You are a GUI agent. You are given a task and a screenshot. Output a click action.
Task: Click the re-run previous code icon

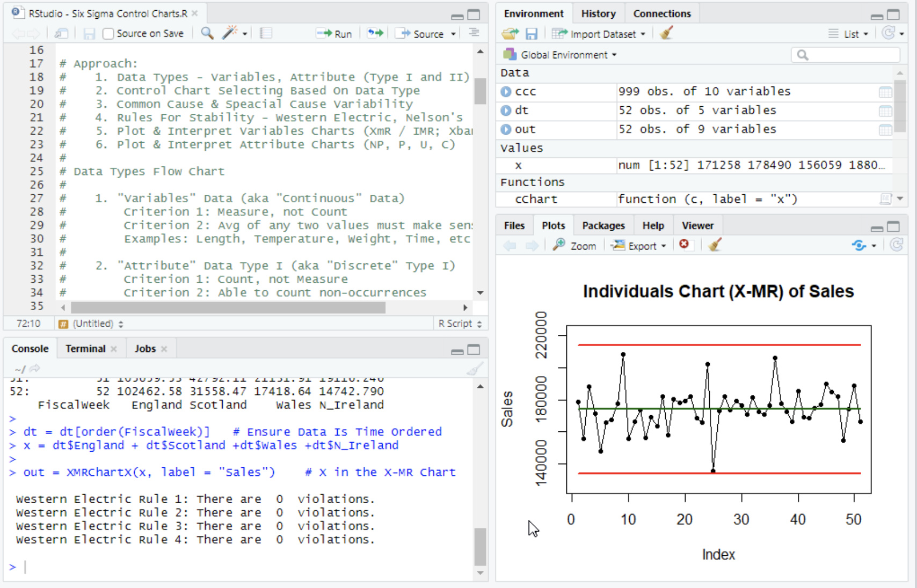(375, 33)
